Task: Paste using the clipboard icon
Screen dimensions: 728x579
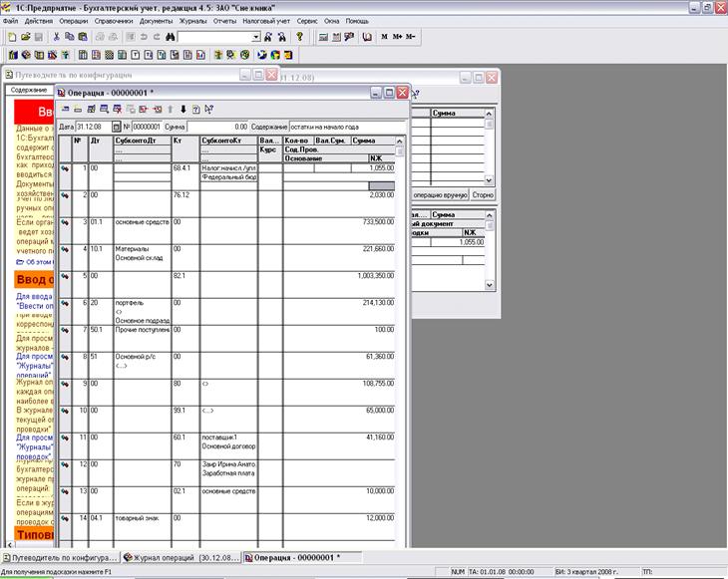Action: 83,37
